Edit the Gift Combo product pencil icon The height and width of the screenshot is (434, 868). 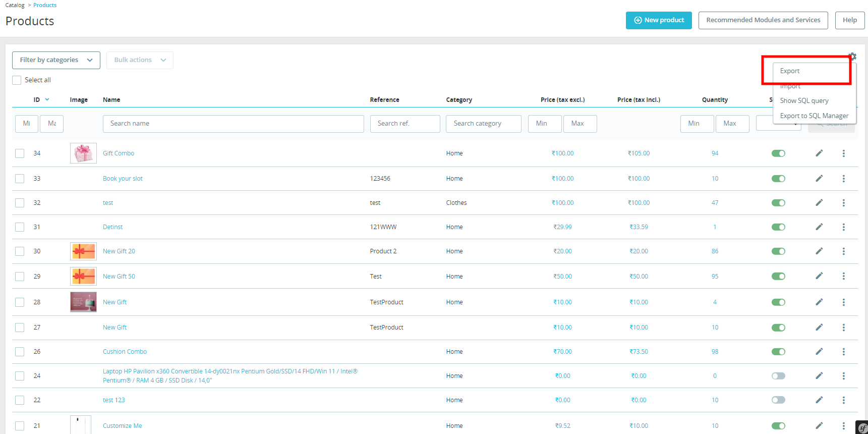tap(819, 153)
